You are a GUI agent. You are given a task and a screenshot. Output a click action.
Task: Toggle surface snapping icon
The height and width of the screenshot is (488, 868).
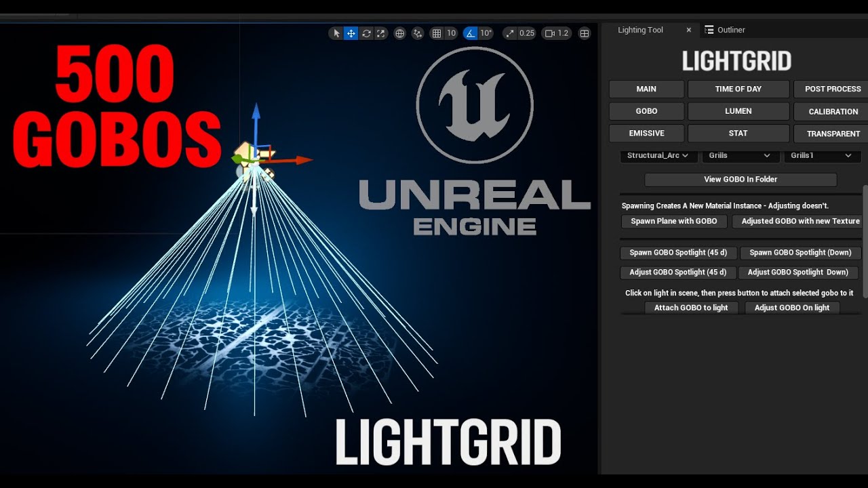[x=418, y=33]
